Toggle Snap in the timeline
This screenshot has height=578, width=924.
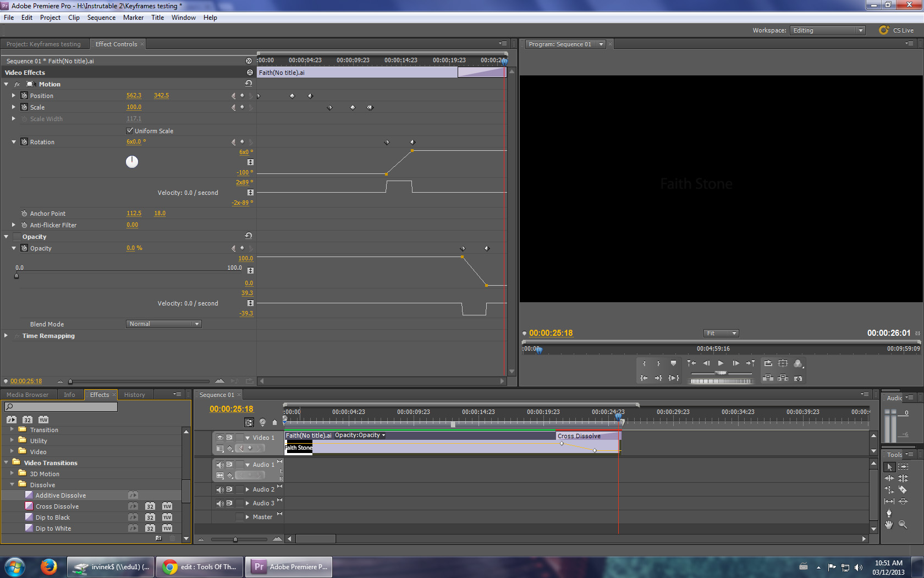point(250,422)
